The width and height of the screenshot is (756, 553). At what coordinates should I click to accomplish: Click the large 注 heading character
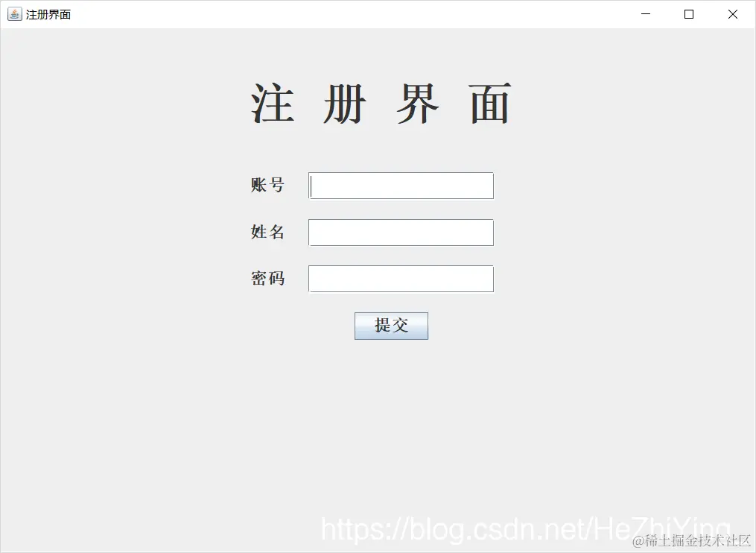click(273, 104)
